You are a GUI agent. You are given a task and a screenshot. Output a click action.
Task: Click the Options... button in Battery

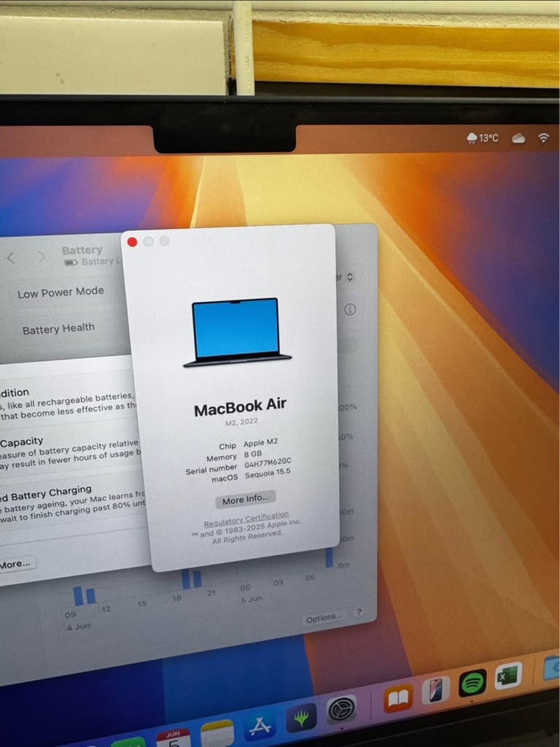coord(324,618)
